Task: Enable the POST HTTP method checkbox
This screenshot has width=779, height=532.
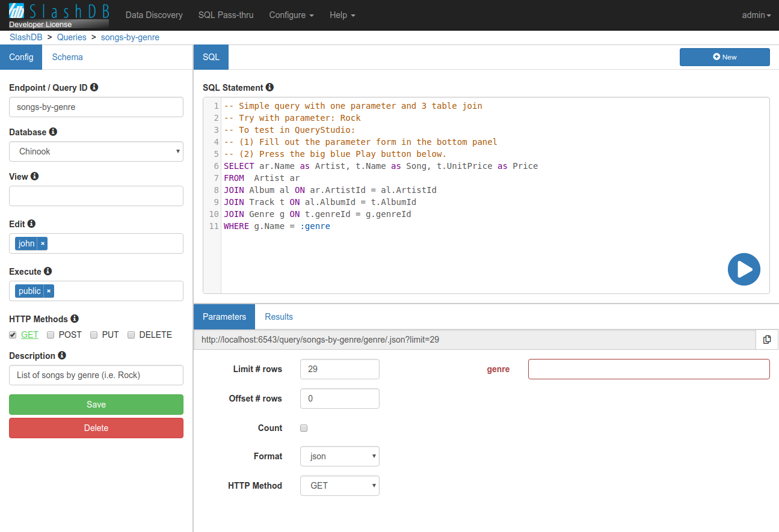Action: 51,335
